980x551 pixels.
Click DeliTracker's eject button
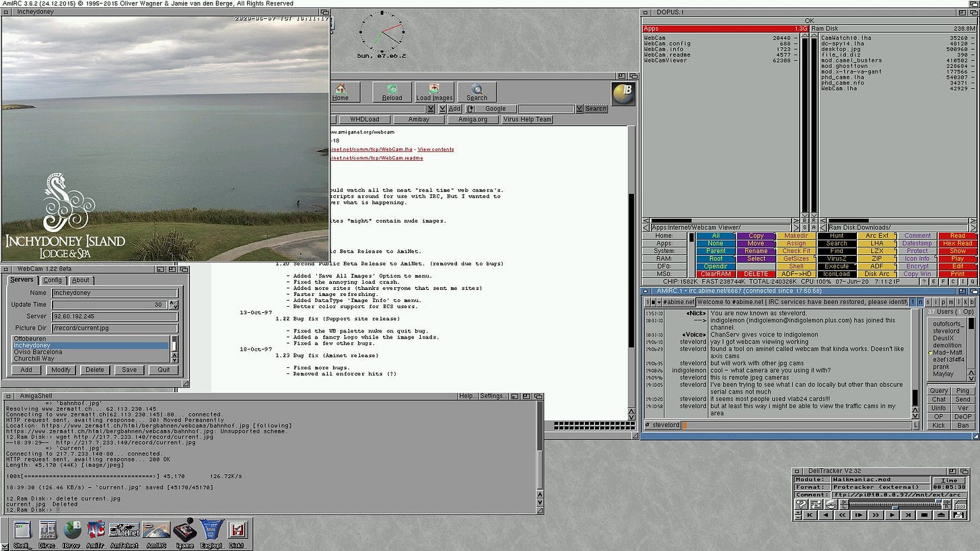pyautogui.click(x=941, y=515)
